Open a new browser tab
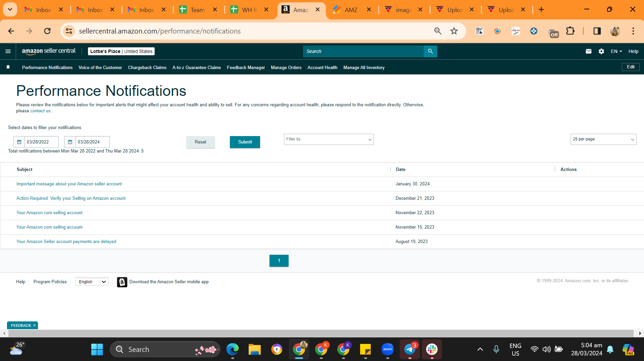 [x=541, y=10]
